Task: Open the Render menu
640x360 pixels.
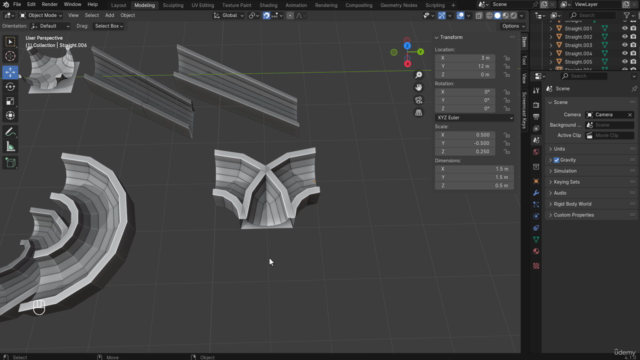Action: (x=49, y=4)
